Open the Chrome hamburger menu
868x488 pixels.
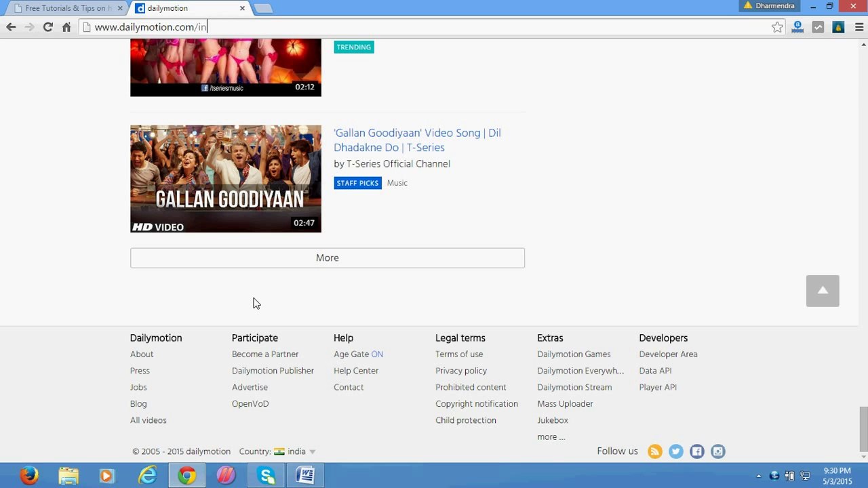coord(859,27)
